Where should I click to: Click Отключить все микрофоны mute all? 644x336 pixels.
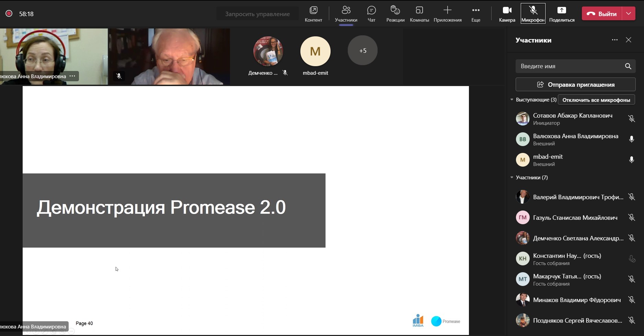pyautogui.click(x=596, y=100)
